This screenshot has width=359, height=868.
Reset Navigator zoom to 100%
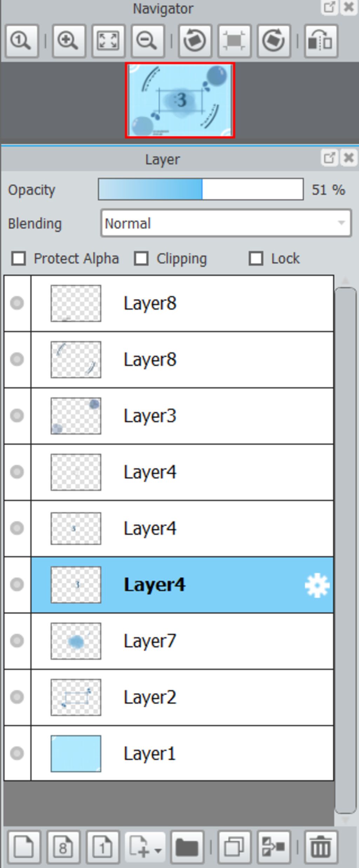click(x=22, y=41)
